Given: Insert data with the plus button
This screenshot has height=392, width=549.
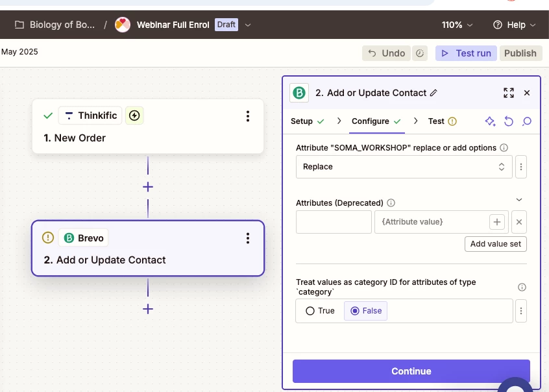Looking at the screenshot, I should coord(497,222).
